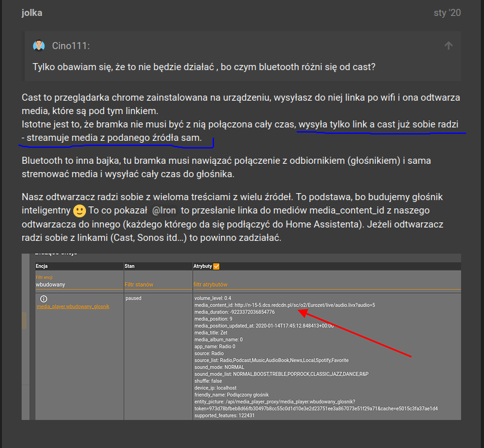
Task: Click the Encja column header
Action: coord(41,266)
